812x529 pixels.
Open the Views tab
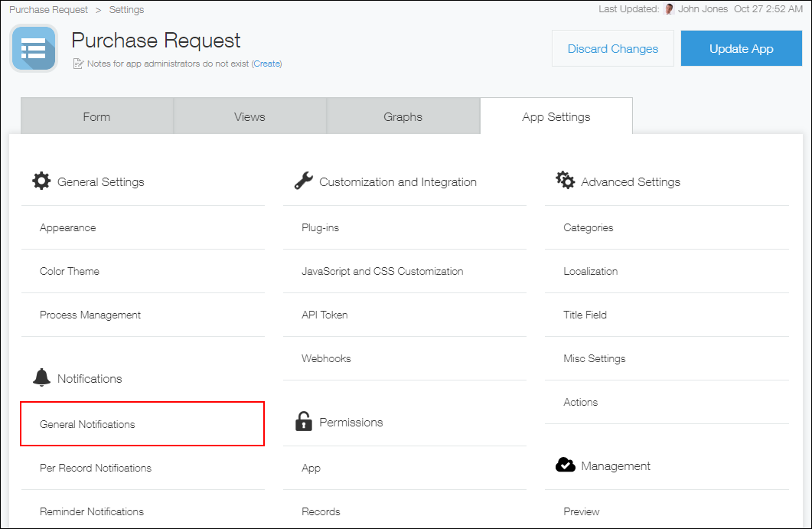(249, 116)
